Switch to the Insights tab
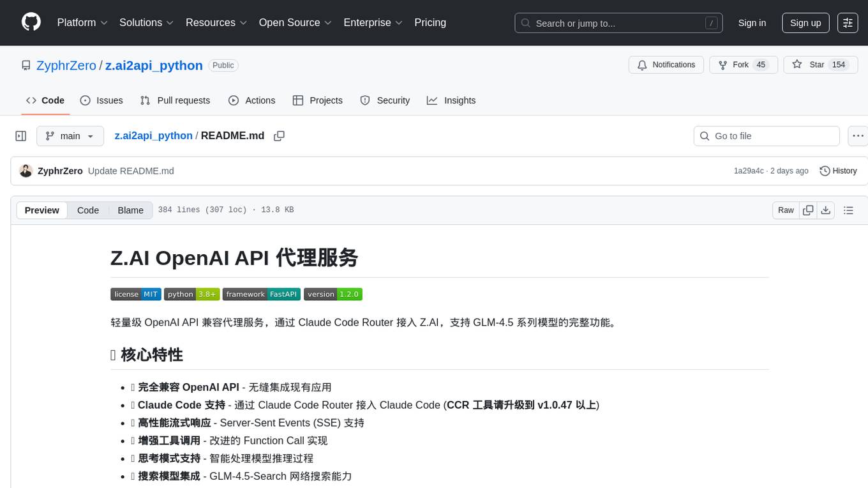This screenshot has width=868, height=488. pos(451,100)
